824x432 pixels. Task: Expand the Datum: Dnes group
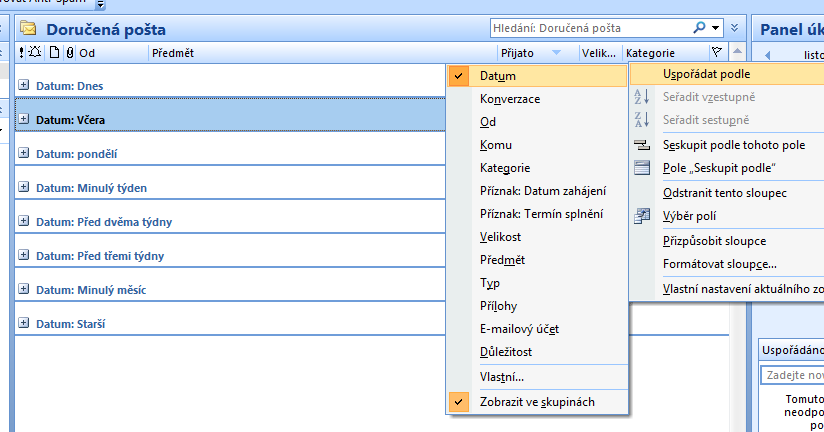click(25, 86)
